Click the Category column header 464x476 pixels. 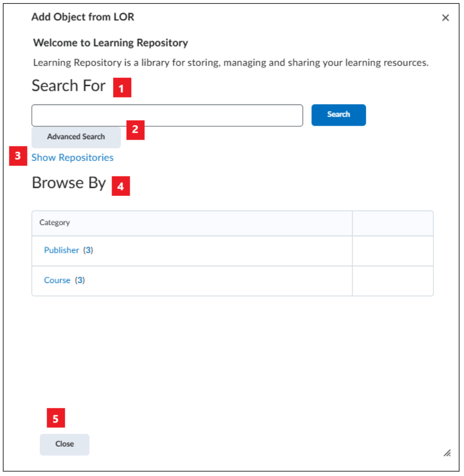[54, 223]
